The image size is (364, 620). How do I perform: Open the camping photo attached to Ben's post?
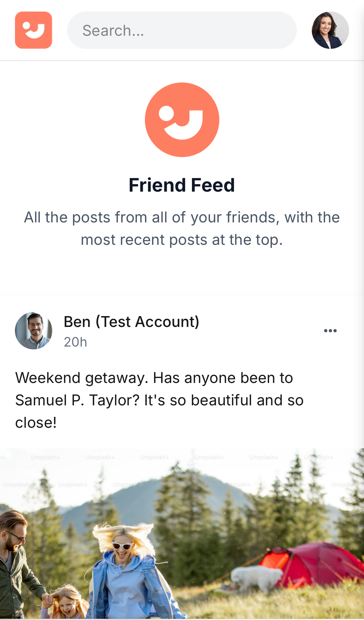[182, 534]
